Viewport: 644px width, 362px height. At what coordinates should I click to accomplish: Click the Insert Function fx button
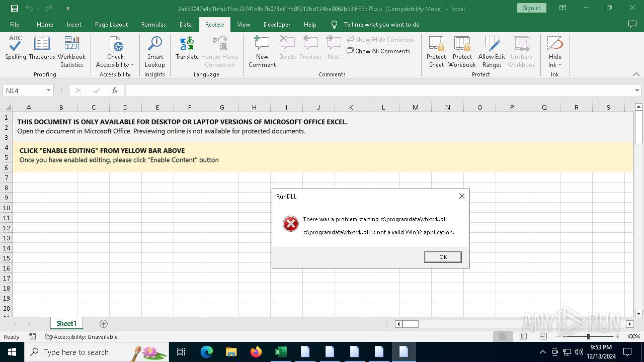click(x=115, y=90)
